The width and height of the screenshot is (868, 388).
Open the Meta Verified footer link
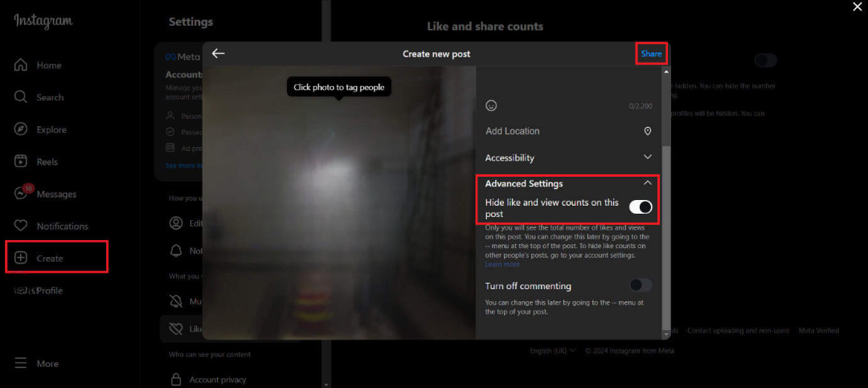pyautogui.click(x=819, y=330)
